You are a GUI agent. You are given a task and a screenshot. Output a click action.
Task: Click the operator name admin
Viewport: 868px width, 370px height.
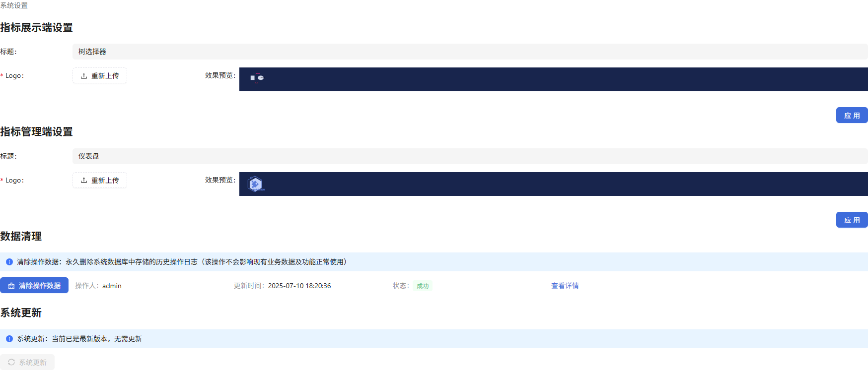[112, 286]
